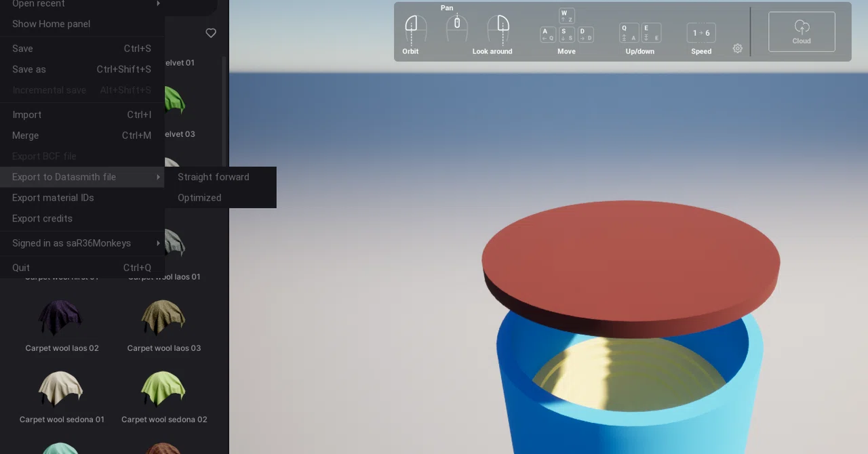
Task: Click the Up/down label
Action: pos(640,51)
